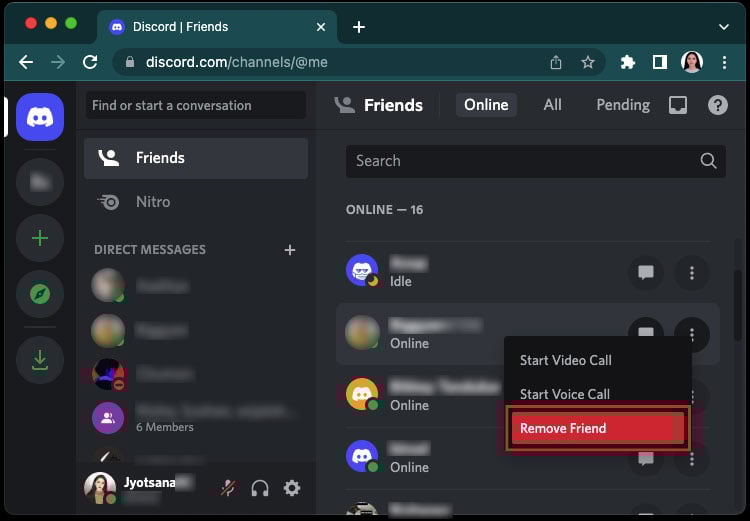Toggle microphone mute in user panel

pyautogui.click(x=228, y=488)
